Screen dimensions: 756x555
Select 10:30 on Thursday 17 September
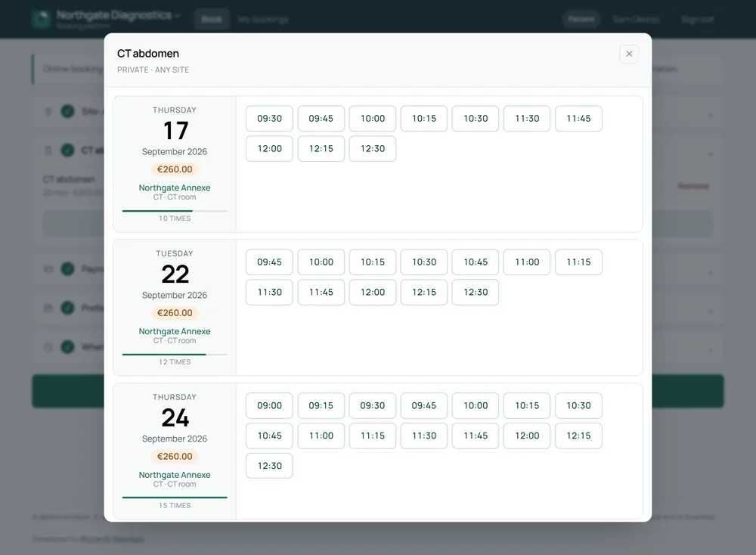pos(476,119)
